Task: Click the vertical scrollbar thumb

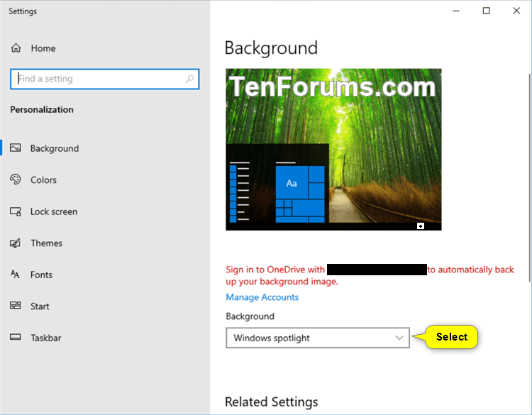Action: [x=529, y=177]
